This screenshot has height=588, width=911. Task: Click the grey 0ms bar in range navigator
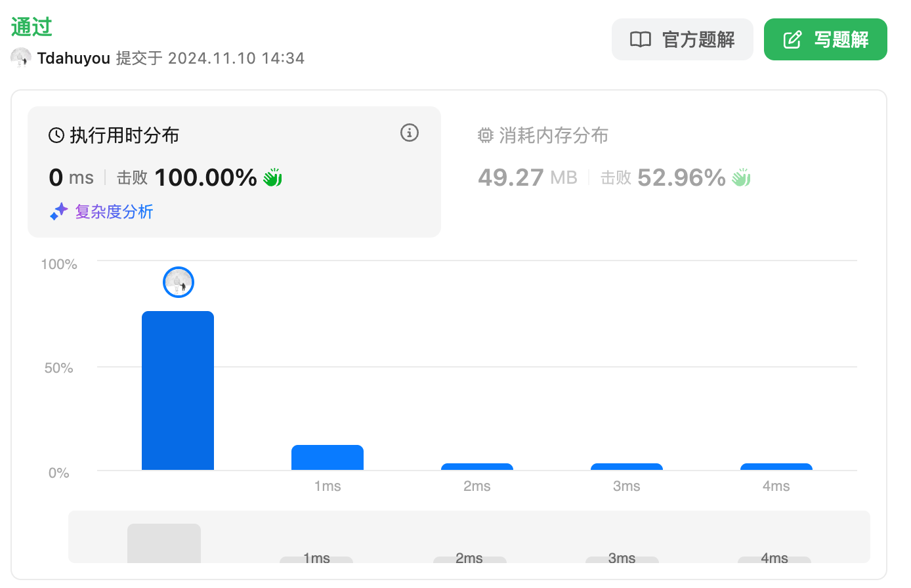(164, 543)
